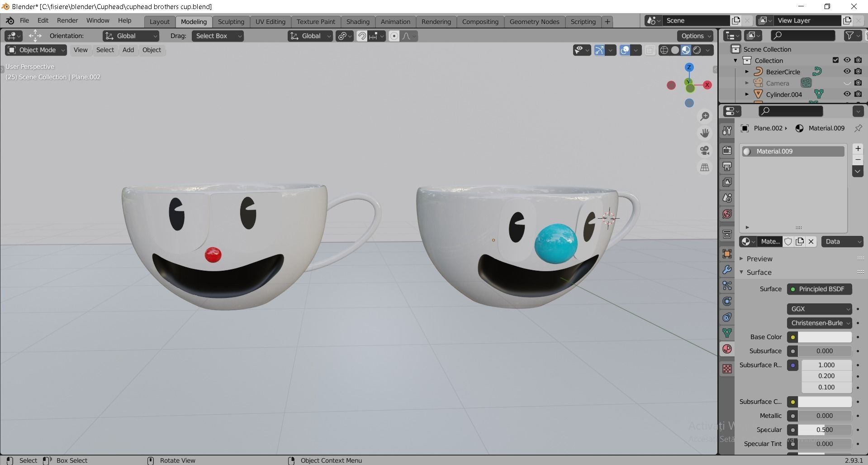The image size is (868, 465).
Task: Open the World properties tab
Action: coord(727,214)
